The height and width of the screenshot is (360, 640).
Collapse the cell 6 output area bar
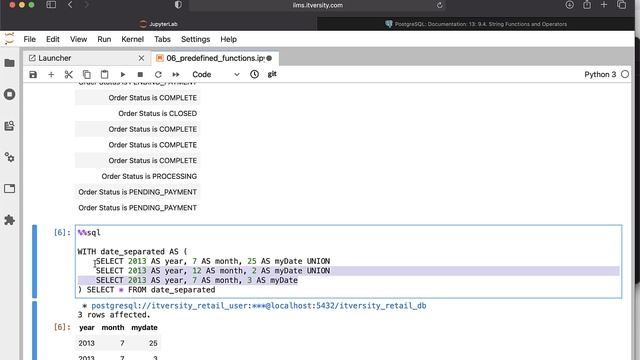[35, 331]
